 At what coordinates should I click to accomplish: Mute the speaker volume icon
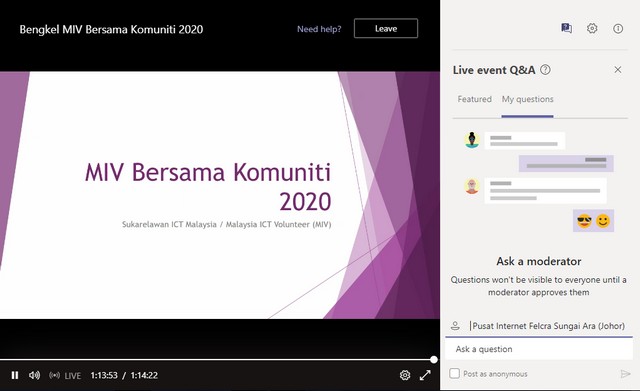click(x=35, y=375)
